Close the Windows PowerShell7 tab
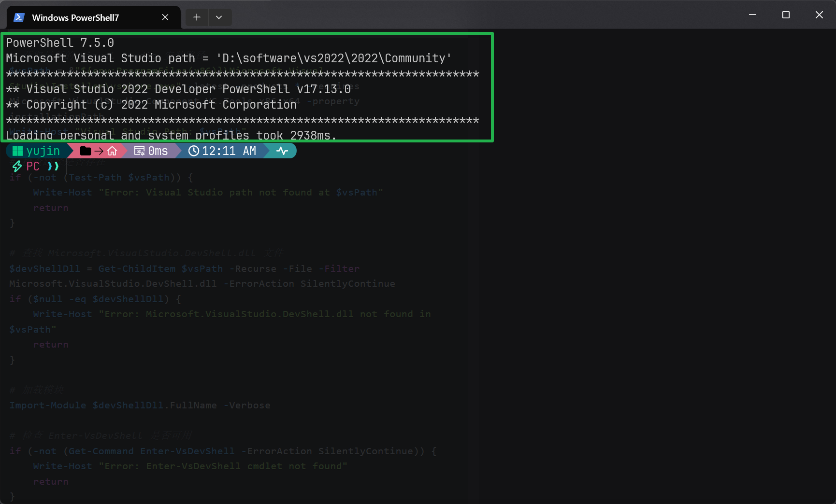 [x=165, y=17]
